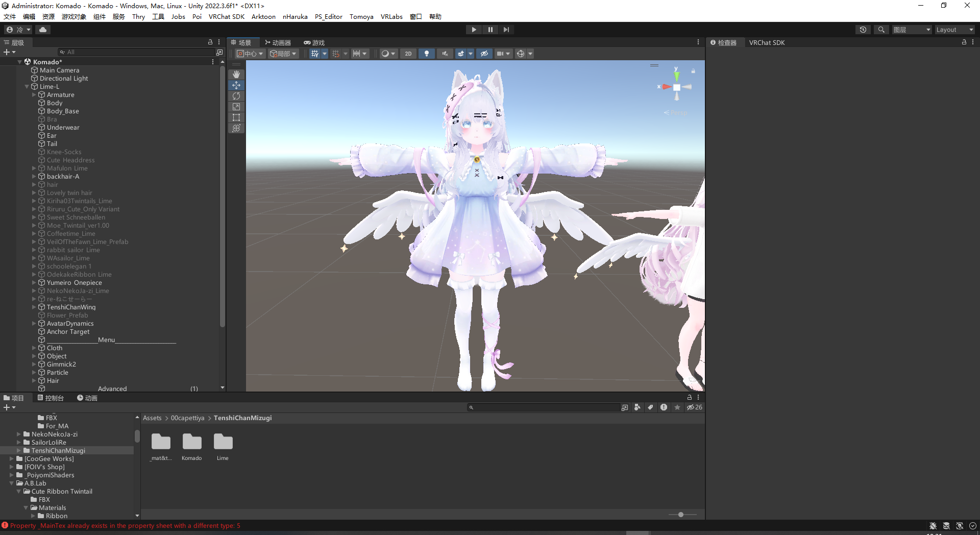Open the Arktoon menu
This screenshot has height=535, width=980.
(263, 16)
